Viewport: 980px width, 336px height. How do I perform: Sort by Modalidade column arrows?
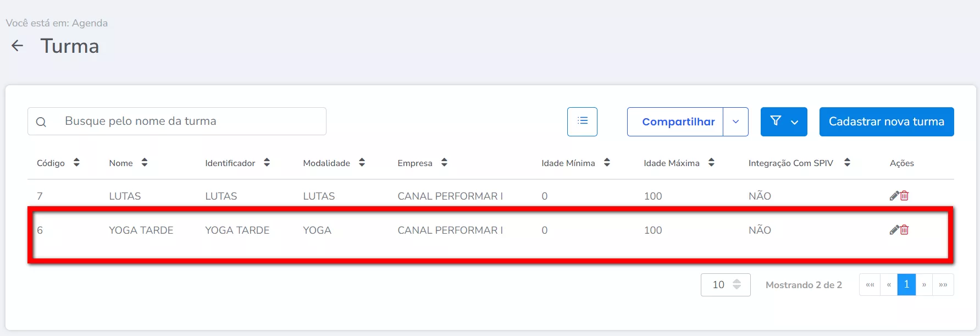click(362, 162)
